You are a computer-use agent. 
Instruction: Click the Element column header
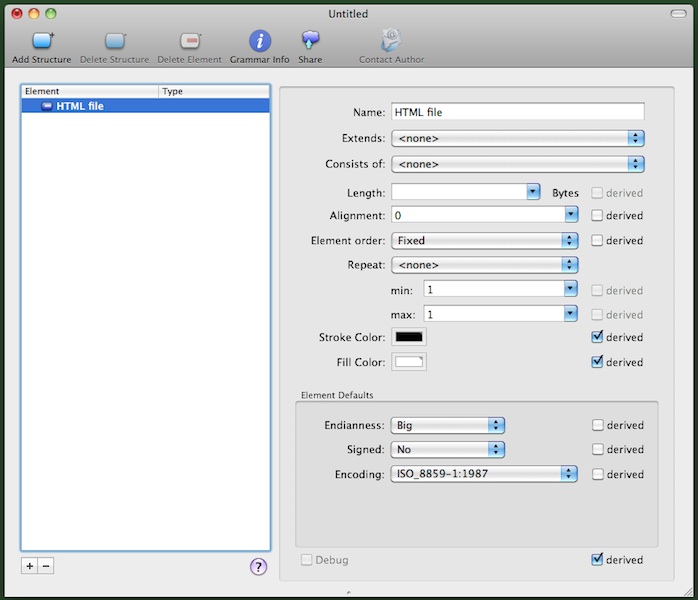(90, 91)
